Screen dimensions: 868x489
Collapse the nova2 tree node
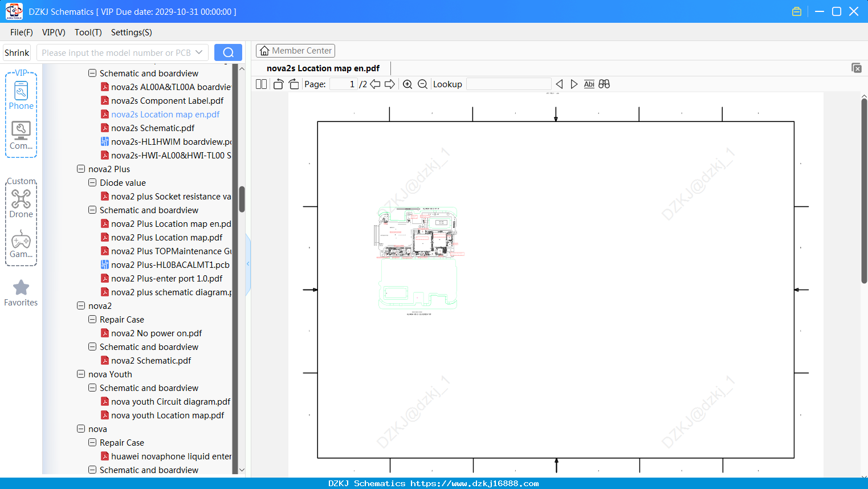[x=81, y=306]
